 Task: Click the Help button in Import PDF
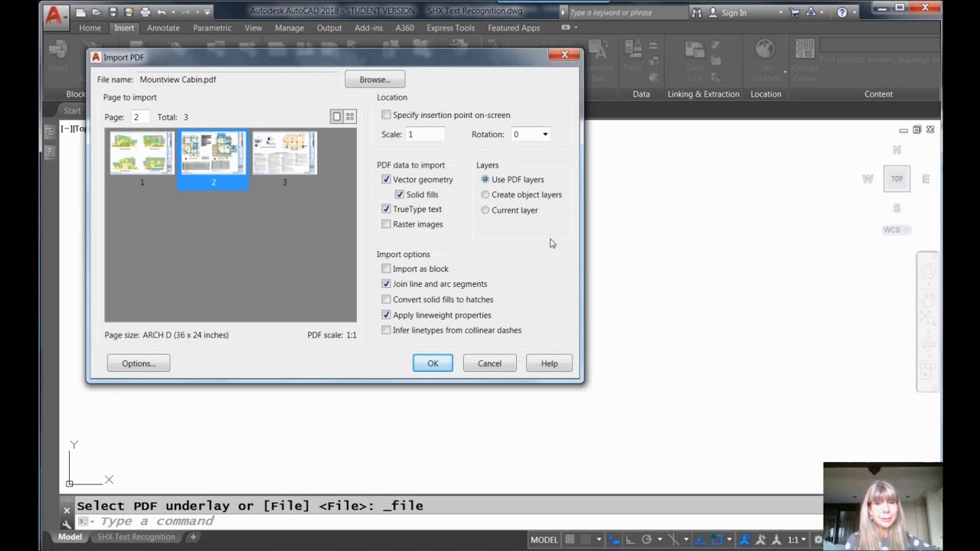coord(549,364)
